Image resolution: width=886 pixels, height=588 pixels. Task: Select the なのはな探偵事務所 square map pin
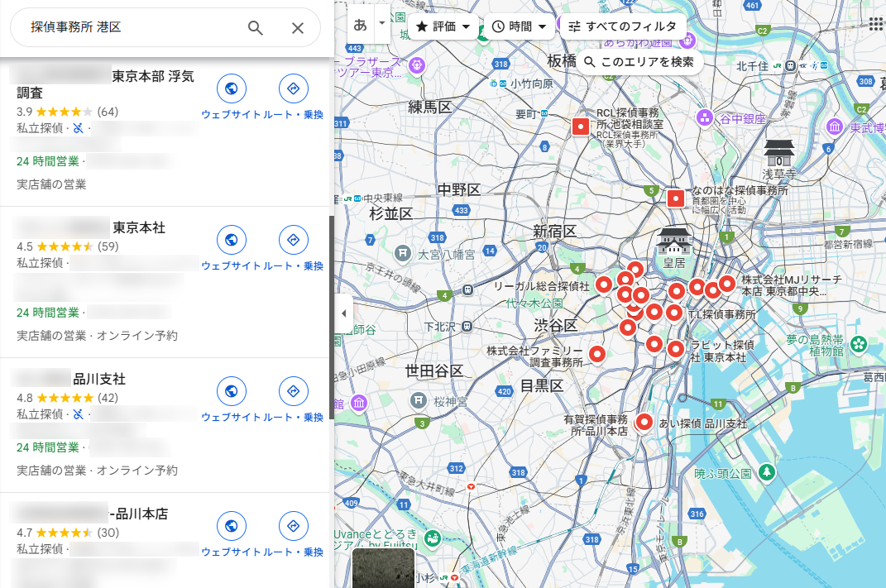click(675, 198)
